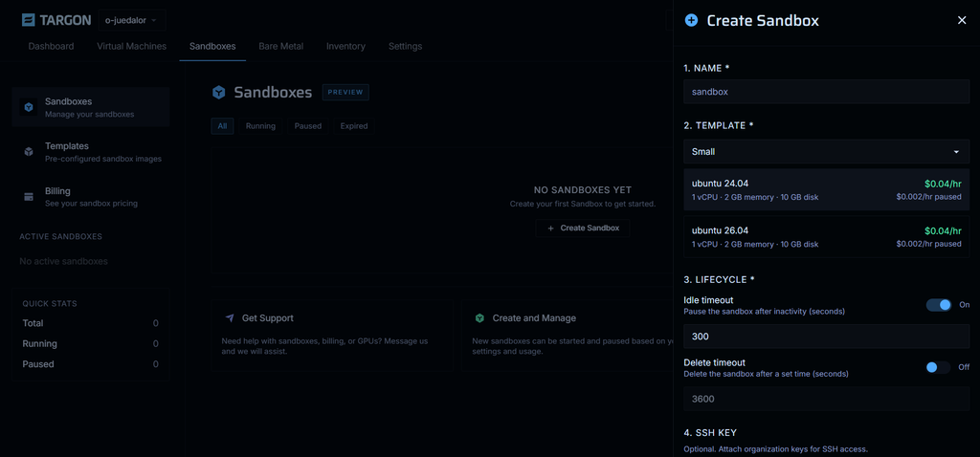The height and width of the screenshot is (457, 980).
Task: Open the Small template size dropdown
Action: click(826, 152)
